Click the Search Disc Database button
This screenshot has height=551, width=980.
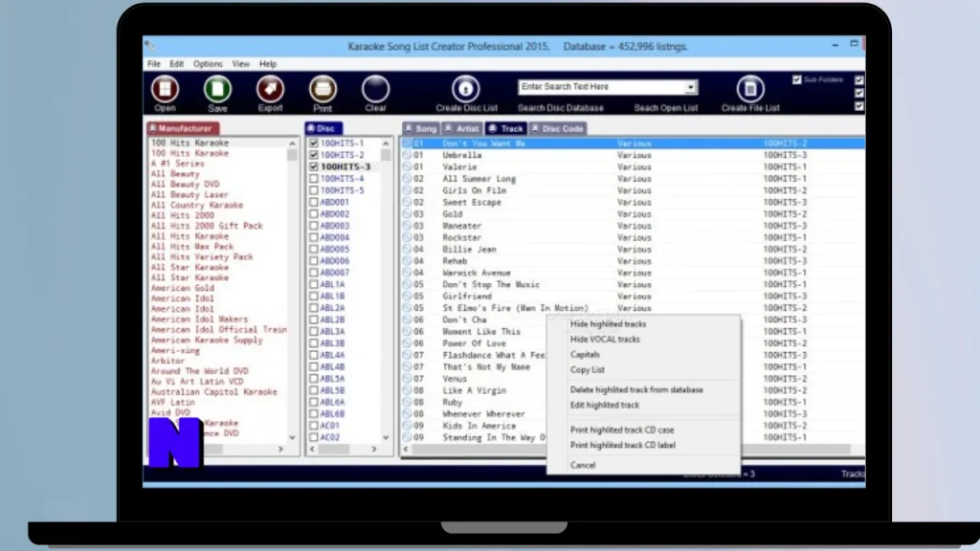561,107
